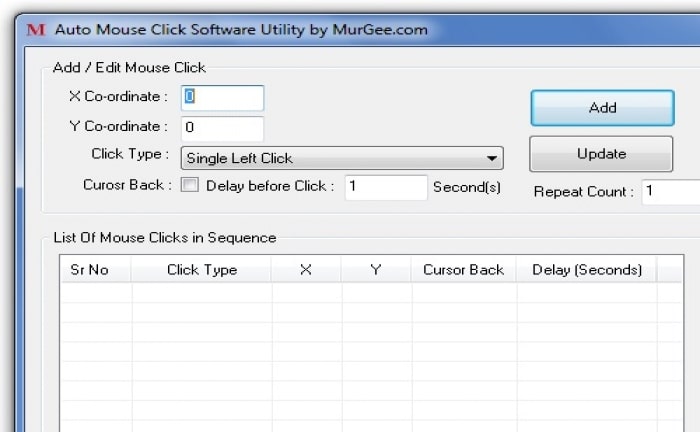Image resolution: width=700 pixels, height=432 pixels.
Task: Click the 'Y Co-ordinate :' label
Action: (118, 126)
